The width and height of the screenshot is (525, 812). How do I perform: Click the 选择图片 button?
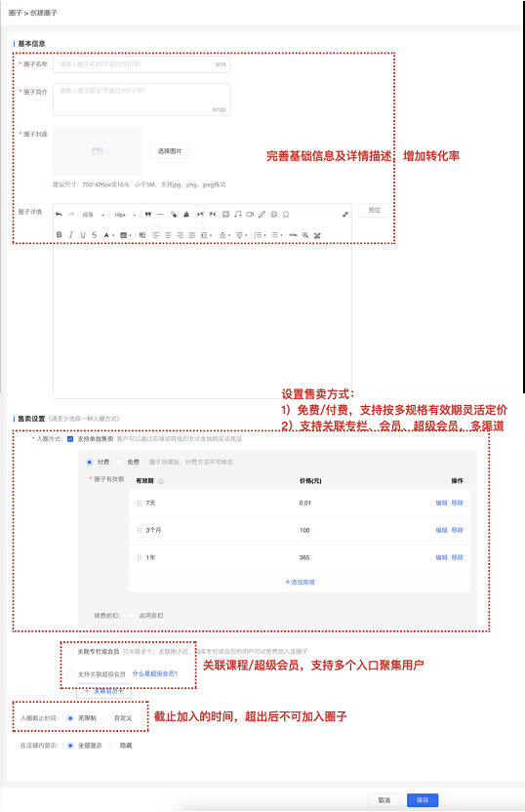[170, 151]
